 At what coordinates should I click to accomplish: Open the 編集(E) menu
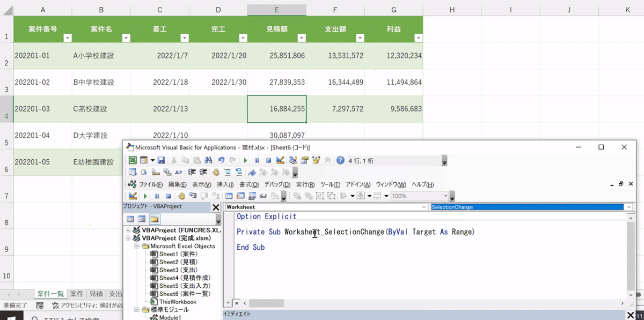[x=178, y=184]
